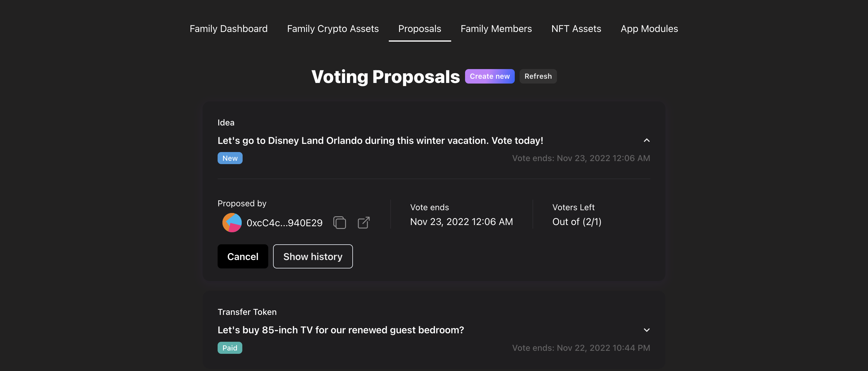This screenshot has width=868, height=371.
Task: Expand the 85-inch TV proposal chevron
Action: [x=646, y=330]
